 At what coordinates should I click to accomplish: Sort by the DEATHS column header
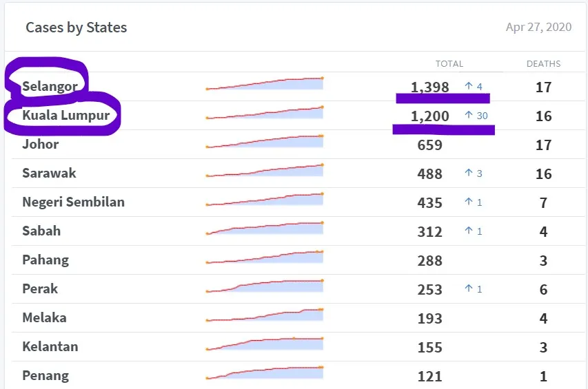click(x=543, y=63)
